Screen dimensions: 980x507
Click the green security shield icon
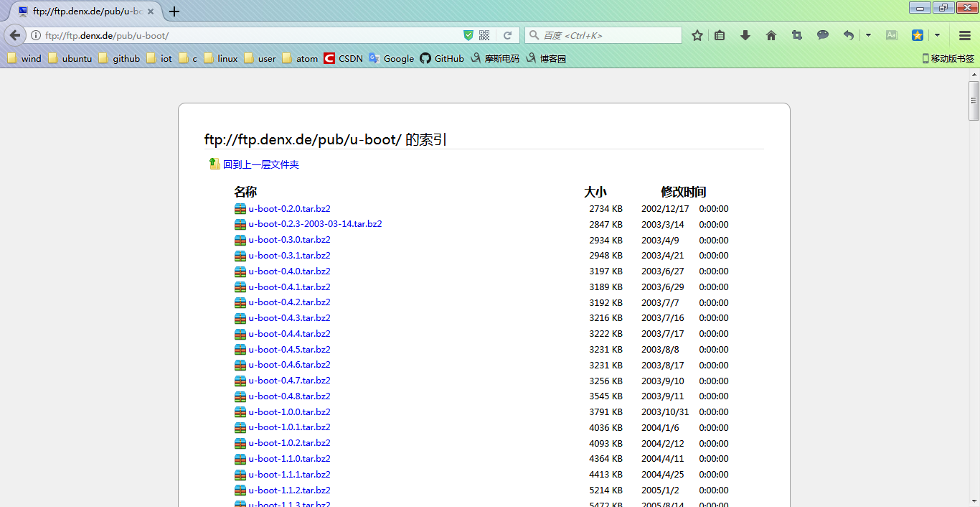(468, 35)
